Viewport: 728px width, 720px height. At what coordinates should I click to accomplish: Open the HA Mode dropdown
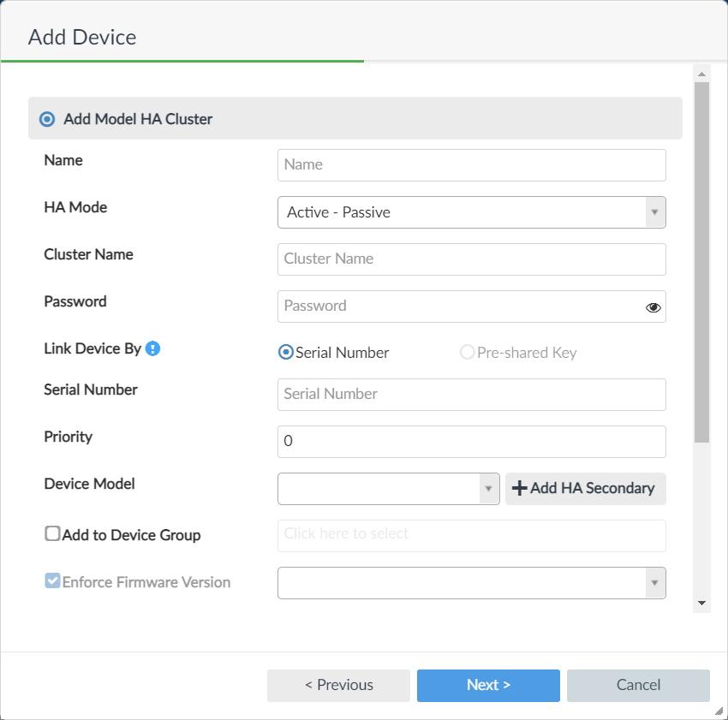click(x=471, y=212)
